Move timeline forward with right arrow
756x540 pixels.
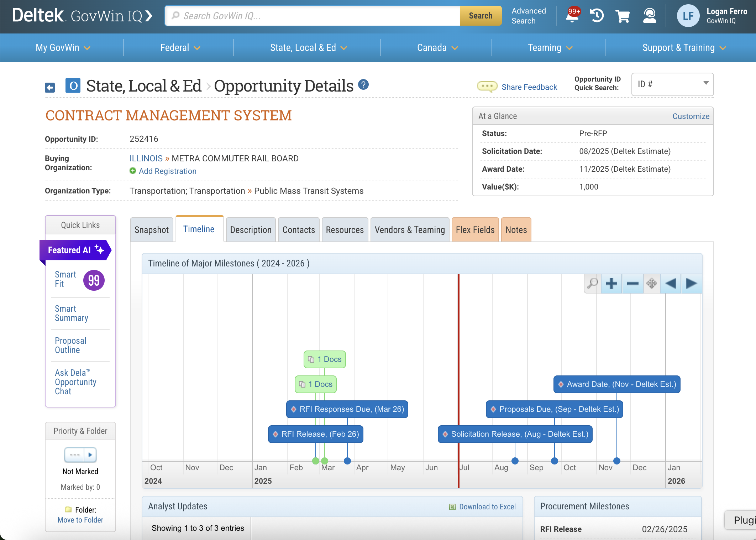[x=692, y=284]
